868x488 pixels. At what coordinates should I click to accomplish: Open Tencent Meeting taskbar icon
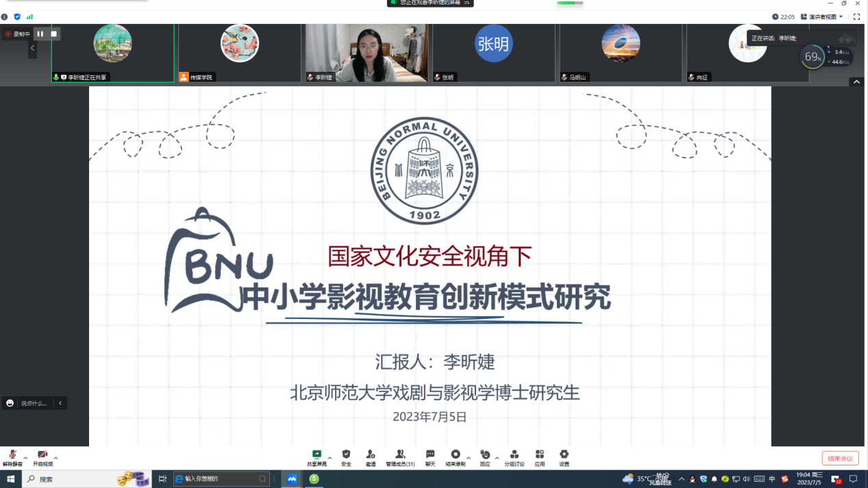pyautogui.click(x=292, y=479)
